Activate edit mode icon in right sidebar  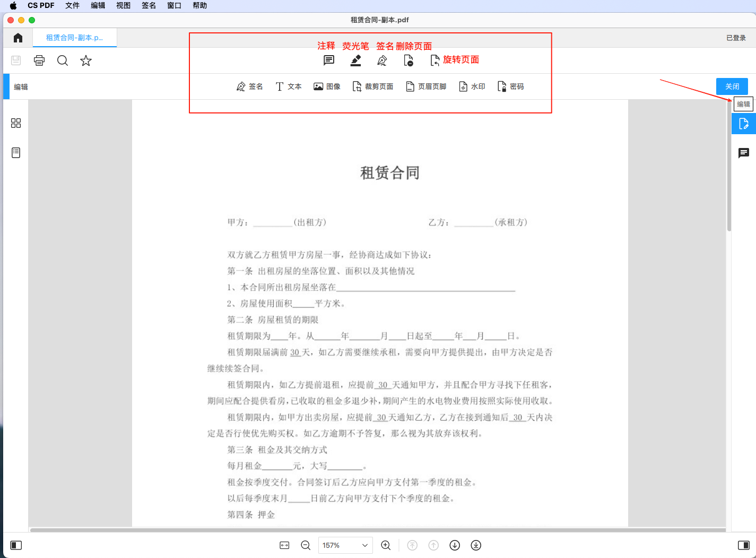744,124
